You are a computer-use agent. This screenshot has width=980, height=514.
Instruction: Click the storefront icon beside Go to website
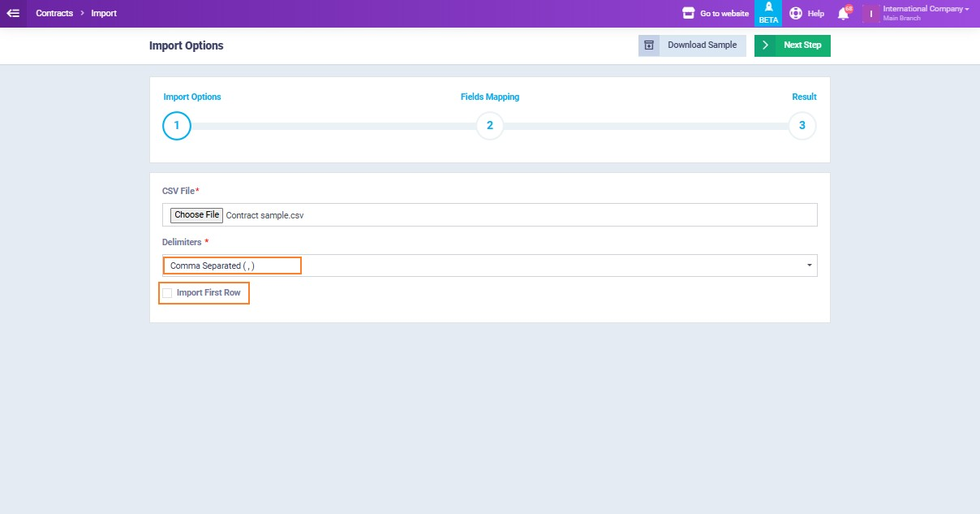pos(689,13)
